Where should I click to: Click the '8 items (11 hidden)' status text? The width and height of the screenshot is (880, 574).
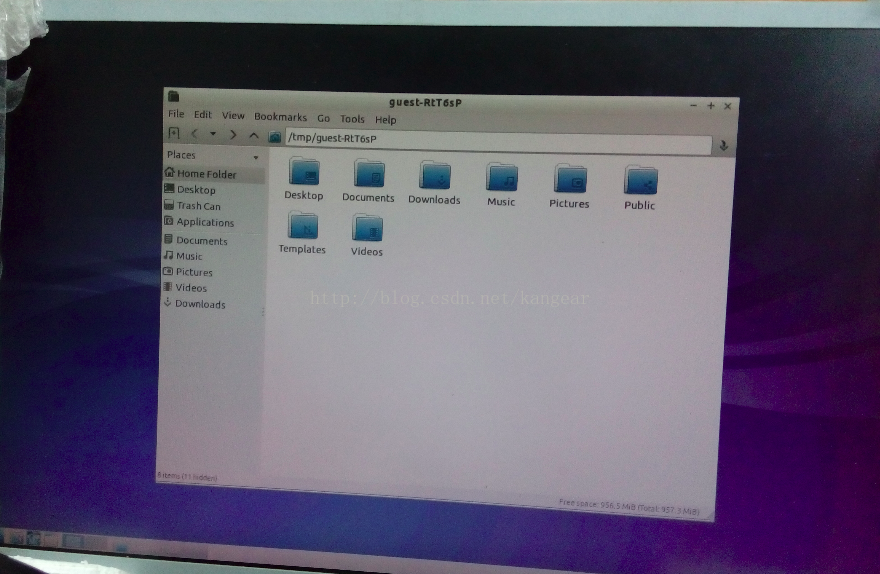[187, 477]
